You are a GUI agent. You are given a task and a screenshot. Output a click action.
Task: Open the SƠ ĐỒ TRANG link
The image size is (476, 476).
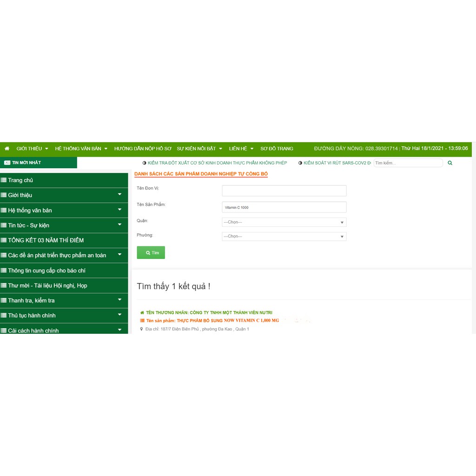(x=277, y=149)
